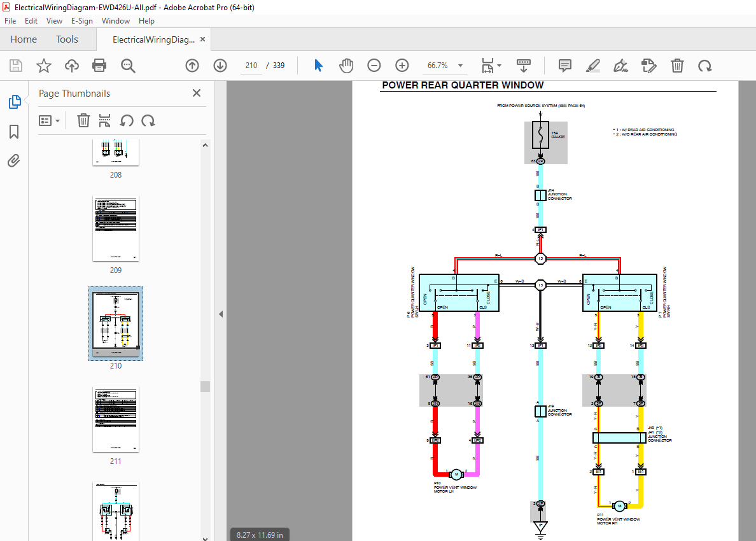Rotate thumbnail page clockwise
The image size is (756, 541).
pos(148,120)
